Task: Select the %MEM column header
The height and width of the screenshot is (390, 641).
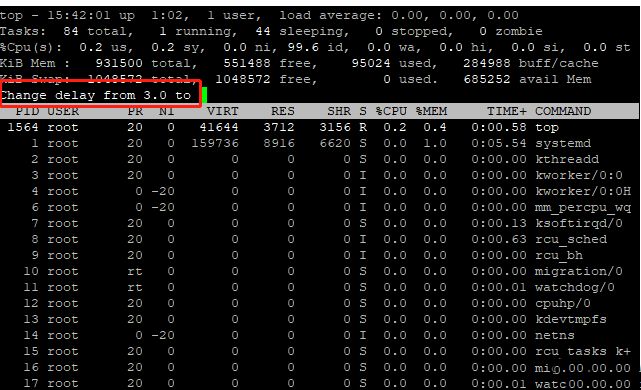Action: (431, 111)
